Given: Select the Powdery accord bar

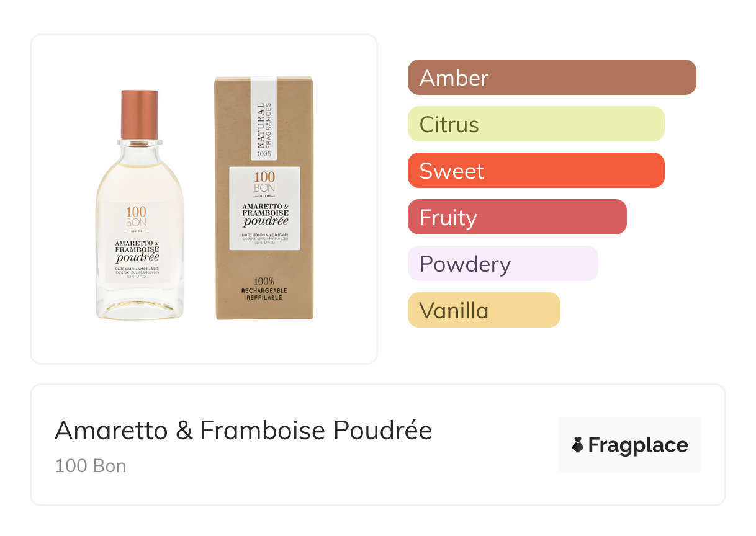Looking at the screenshot, I should coord(503,264).
